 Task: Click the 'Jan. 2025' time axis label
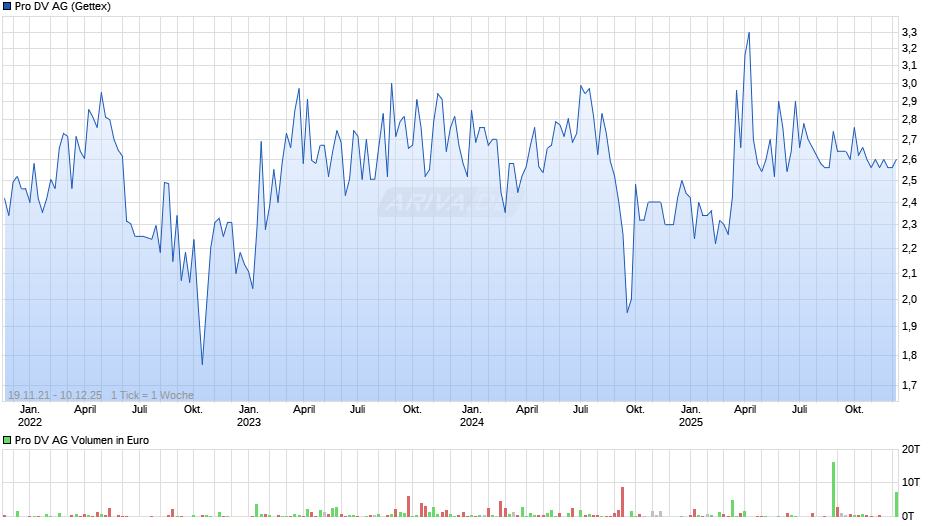691,416
